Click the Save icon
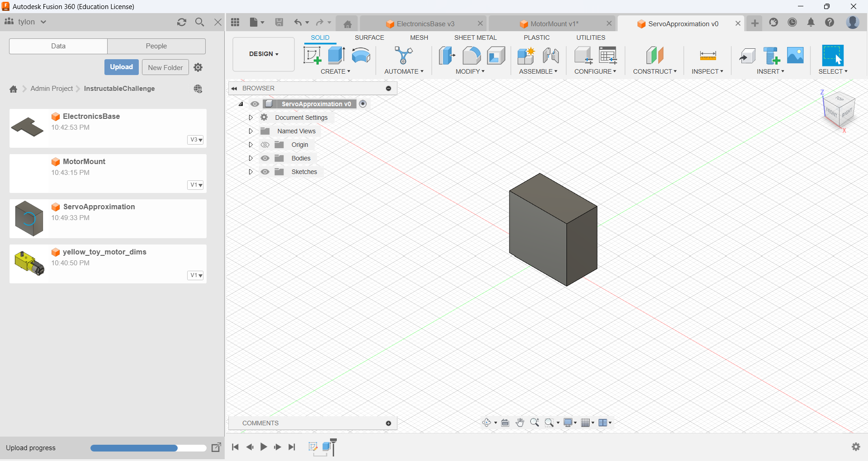The image size is (868, 461). pos(279,22)
